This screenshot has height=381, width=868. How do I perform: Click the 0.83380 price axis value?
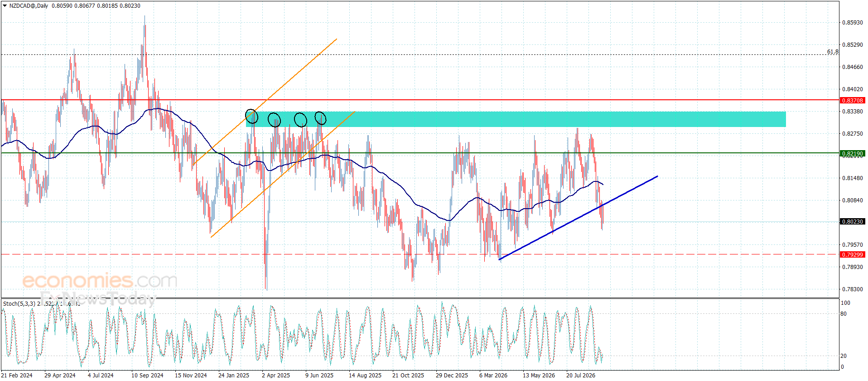coord(852,111)
